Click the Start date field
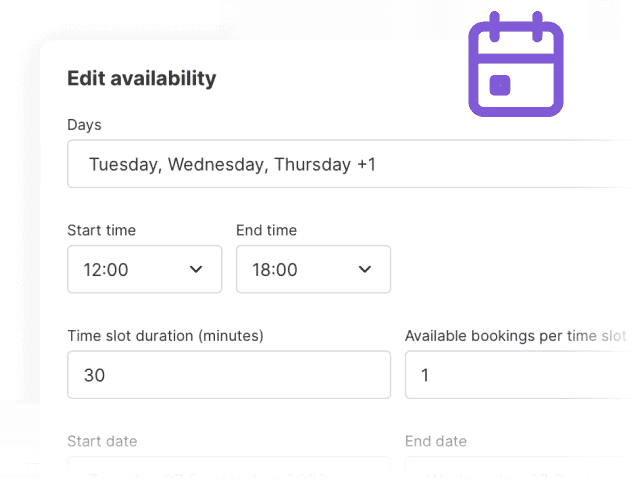Viewport: 640px width, 480px height. [229, 468]
